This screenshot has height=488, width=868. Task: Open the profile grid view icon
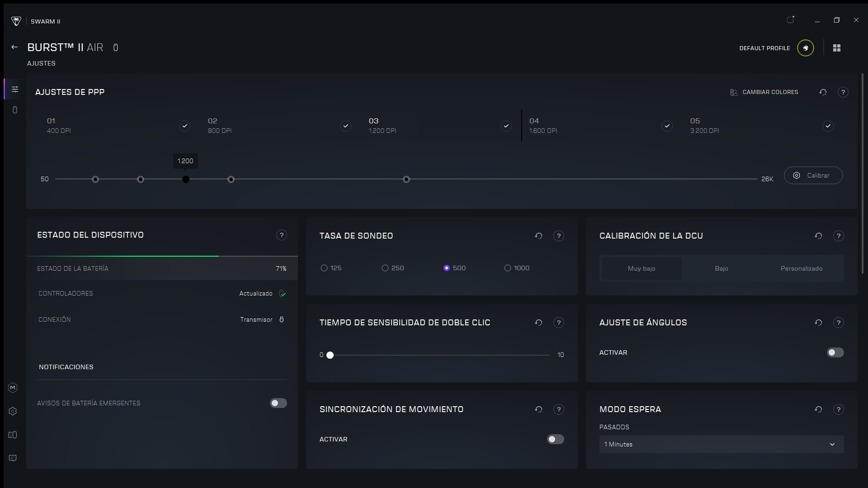(837, 48)
